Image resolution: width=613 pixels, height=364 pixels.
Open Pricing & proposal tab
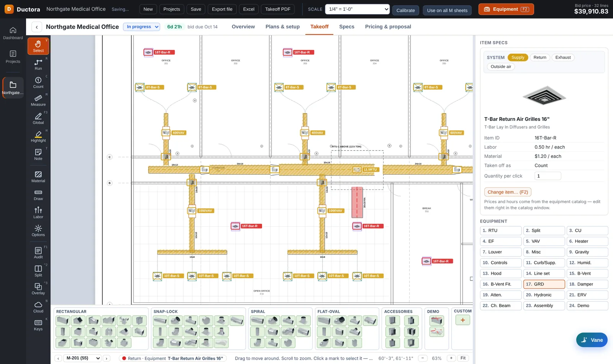[388, 27]
